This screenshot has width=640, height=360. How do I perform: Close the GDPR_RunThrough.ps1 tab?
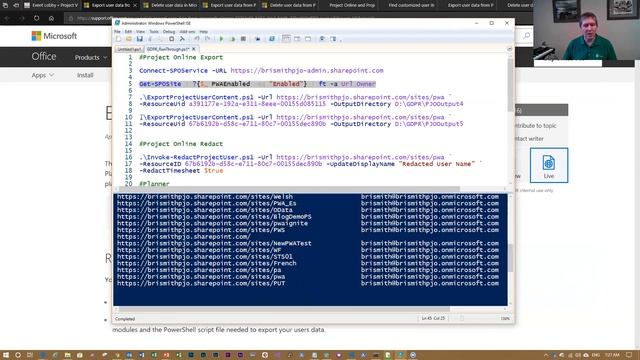(x=194, y=49)
